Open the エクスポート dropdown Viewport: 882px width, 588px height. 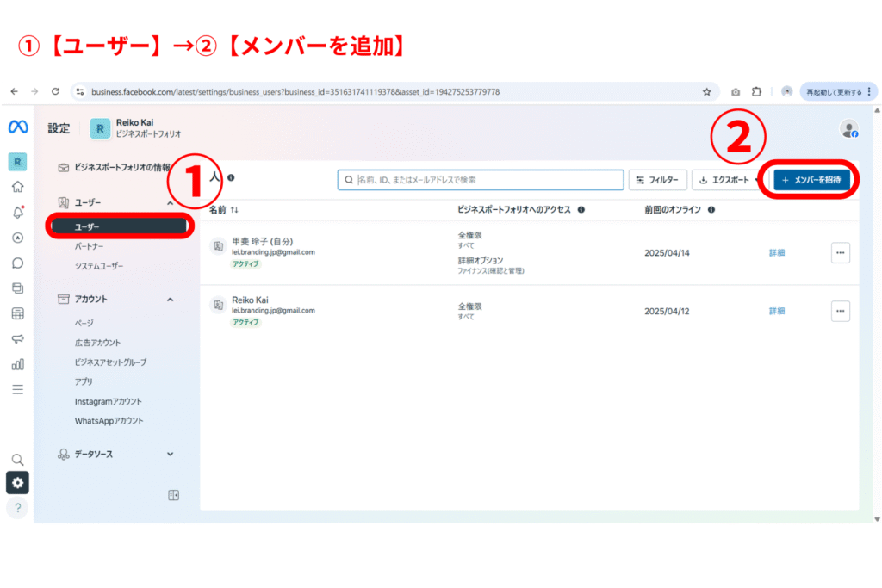point(729,180)
